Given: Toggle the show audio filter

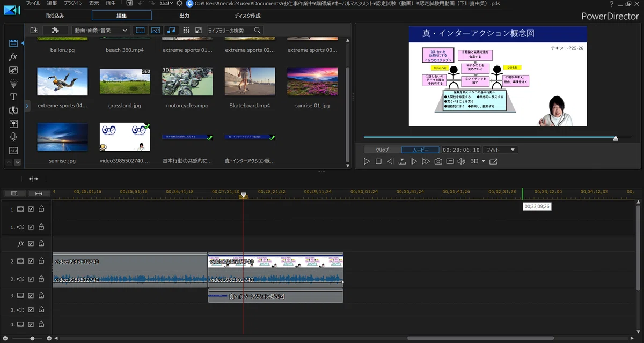Looking at the screenshot, I should coord(171,30).
